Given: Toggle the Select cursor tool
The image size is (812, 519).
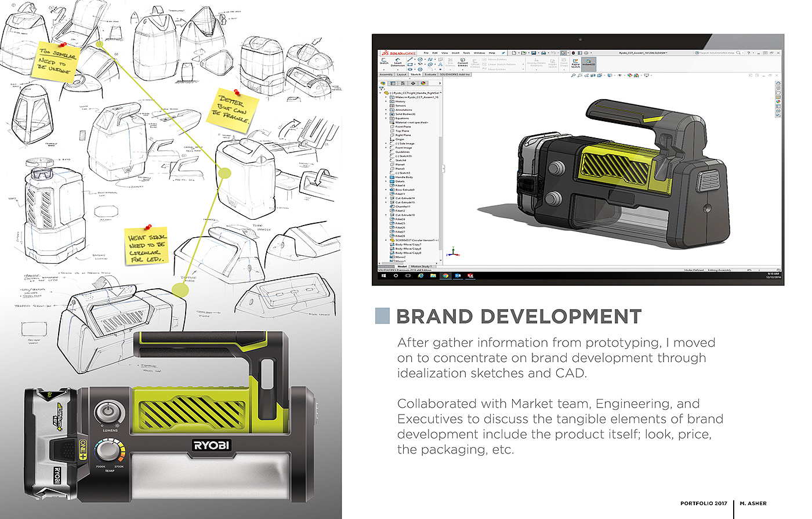Looking at the screenshot, I should (x=563, y=53).
